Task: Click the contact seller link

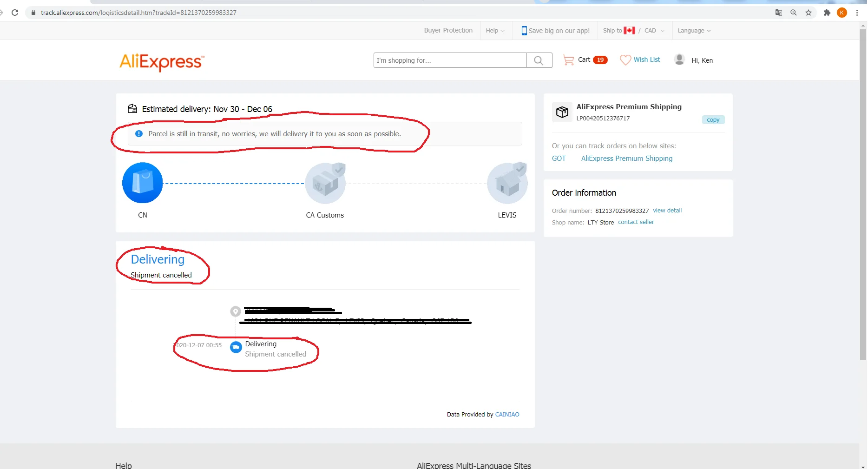Action: 636,222
